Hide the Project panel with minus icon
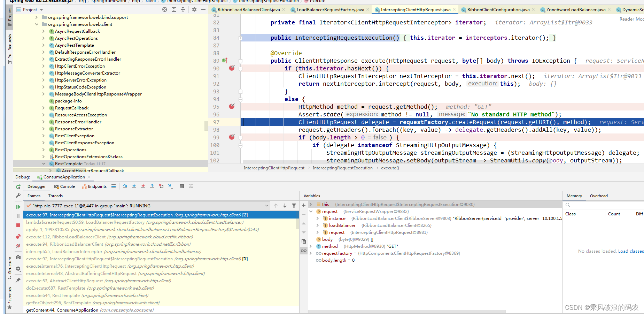The width and height of the screenshot is (644, 314). tap(203, 10)
